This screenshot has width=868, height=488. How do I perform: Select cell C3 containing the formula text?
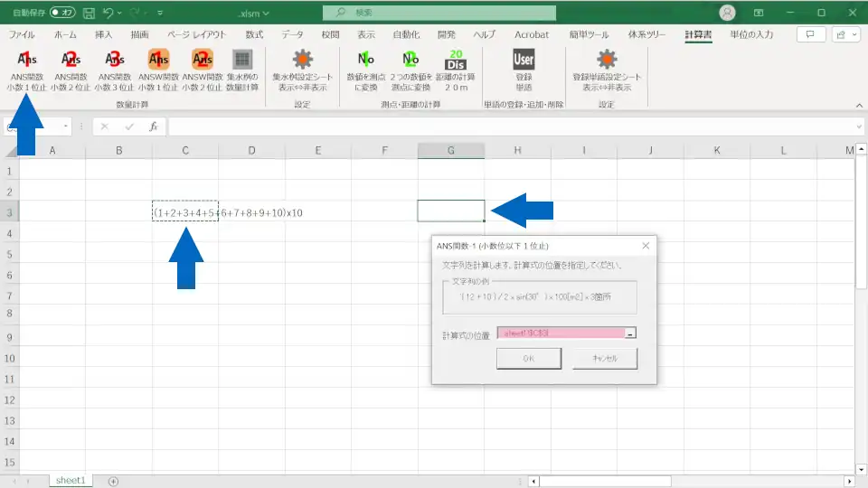[185, 211]
